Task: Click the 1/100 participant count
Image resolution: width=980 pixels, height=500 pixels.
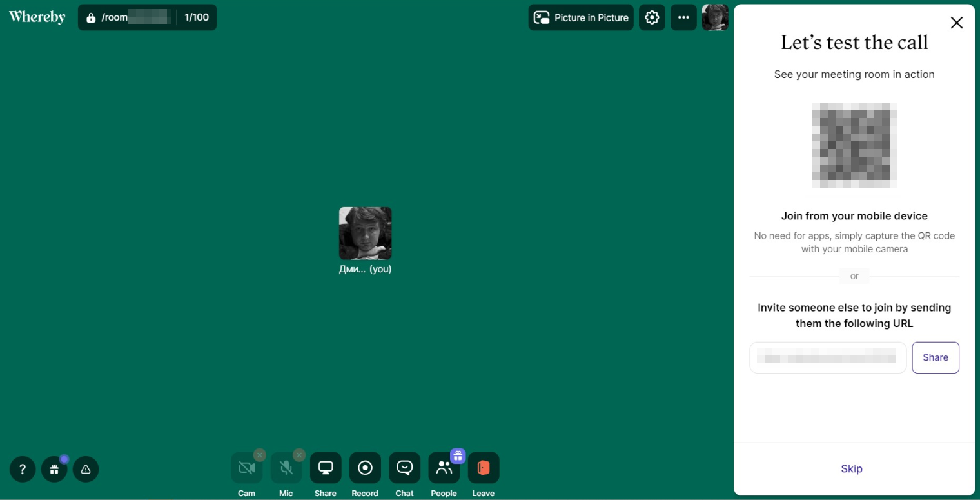Action: tap(197, 17)
